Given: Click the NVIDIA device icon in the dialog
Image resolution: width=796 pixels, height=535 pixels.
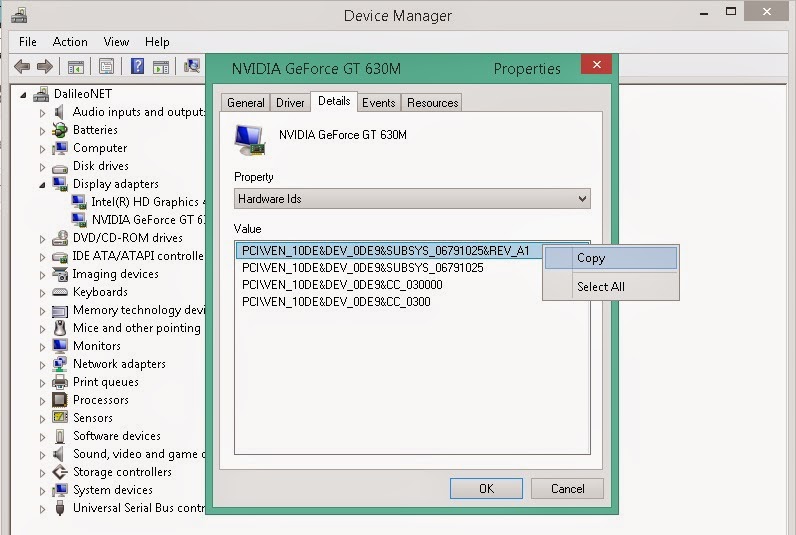Looking at the screenshot, I should tap(250, 140).
